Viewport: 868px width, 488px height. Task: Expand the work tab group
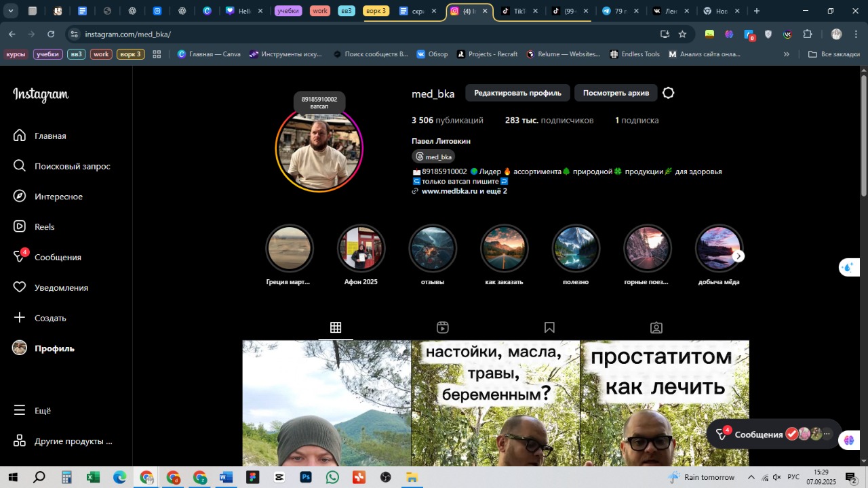(x=320, y=11)
